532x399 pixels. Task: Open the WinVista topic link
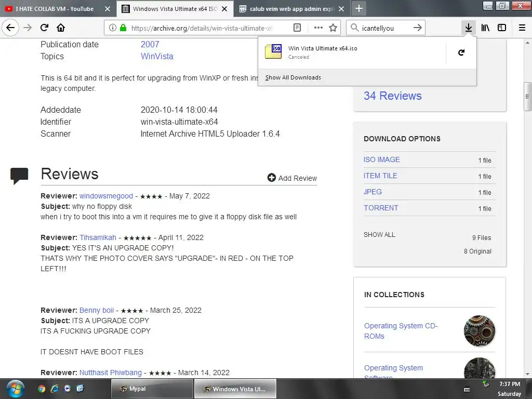[157, 56]
